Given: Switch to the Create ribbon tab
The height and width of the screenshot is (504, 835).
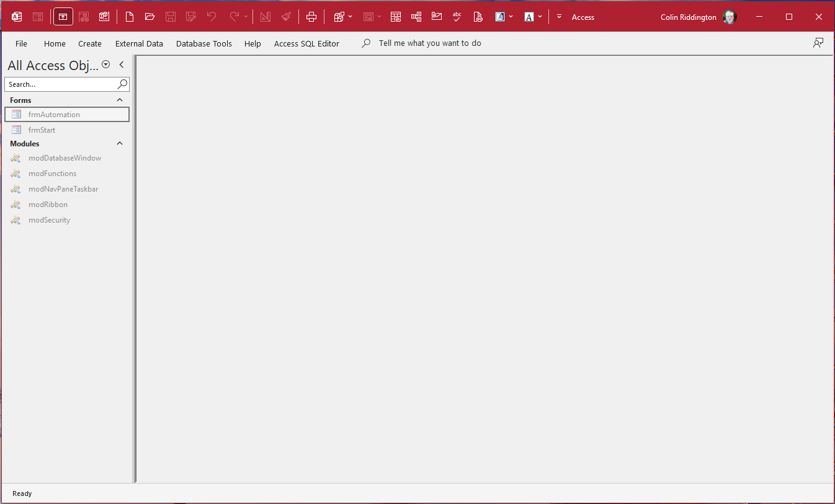Looking at the screenshot, I should [x=90, y=43].
